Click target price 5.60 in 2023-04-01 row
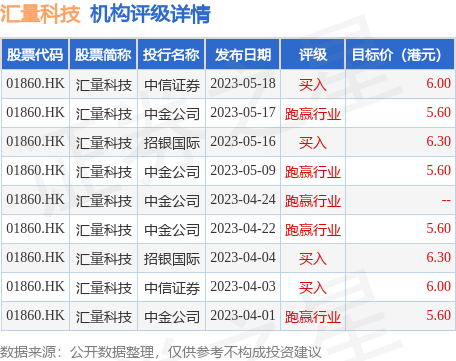The width and height of the screenshot is (456, 361). point(438,315)
